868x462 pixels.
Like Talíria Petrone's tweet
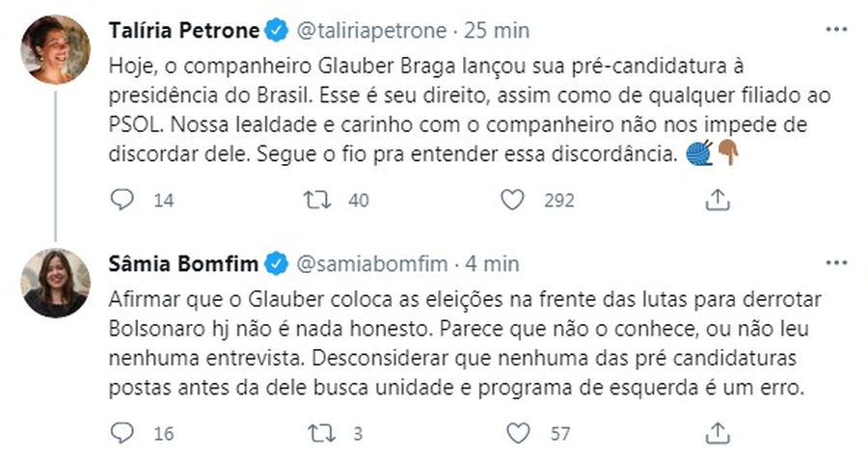point(513,201)
